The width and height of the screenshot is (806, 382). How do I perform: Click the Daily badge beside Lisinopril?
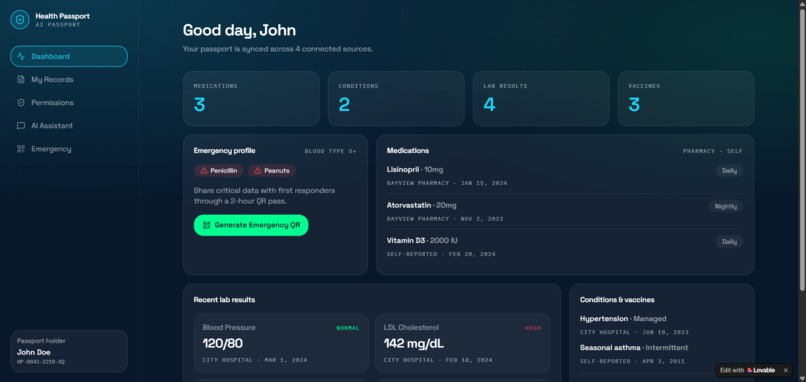[729, 171]
